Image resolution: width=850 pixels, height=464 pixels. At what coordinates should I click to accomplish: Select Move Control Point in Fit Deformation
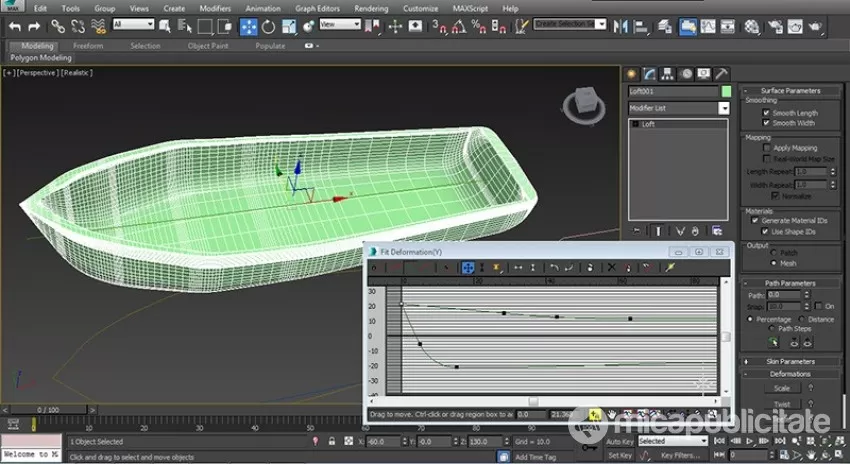tap(468, 267)
